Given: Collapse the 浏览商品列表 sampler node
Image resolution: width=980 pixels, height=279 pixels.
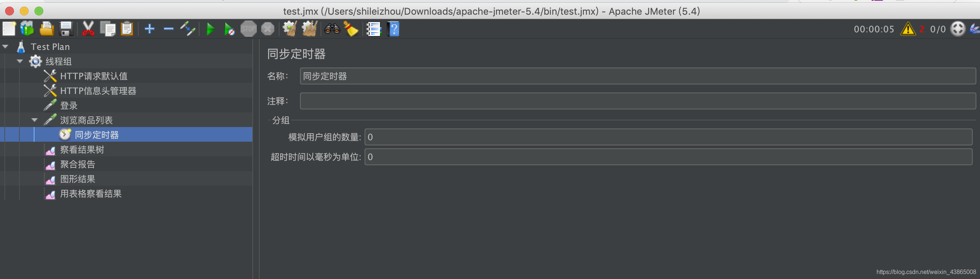Looking at the screenshot, I should pyautogui.click(x=34, y=120).
